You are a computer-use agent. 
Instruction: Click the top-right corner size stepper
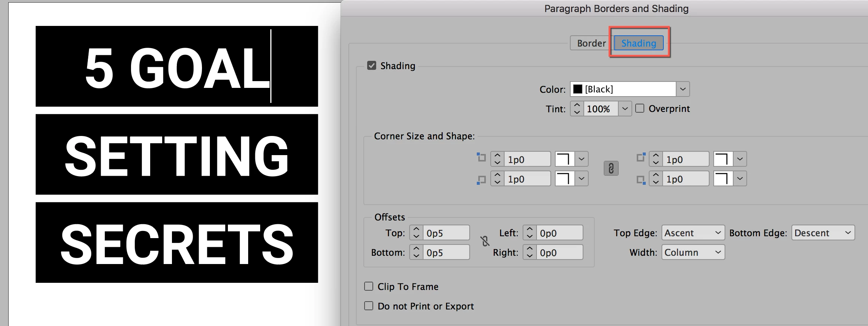click(656, 159)
